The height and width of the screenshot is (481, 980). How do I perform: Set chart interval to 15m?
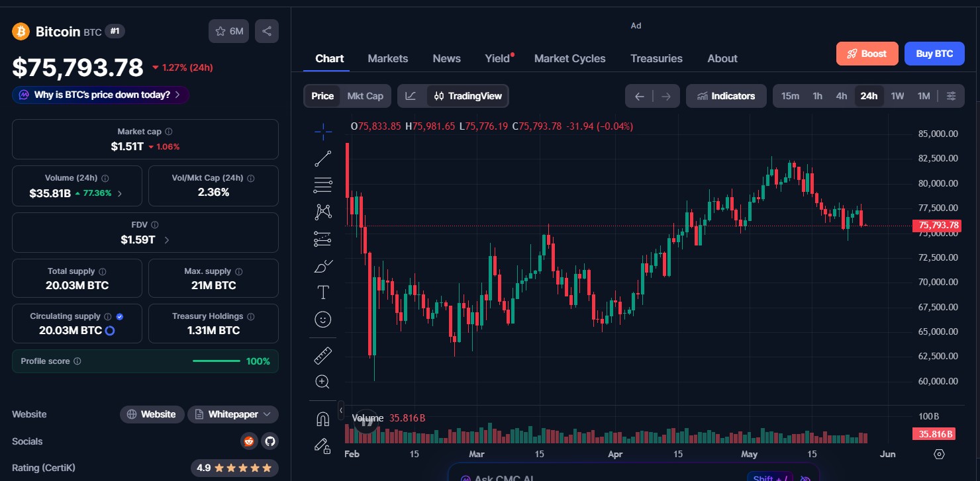pyautogui.click(x=790, y=96)
